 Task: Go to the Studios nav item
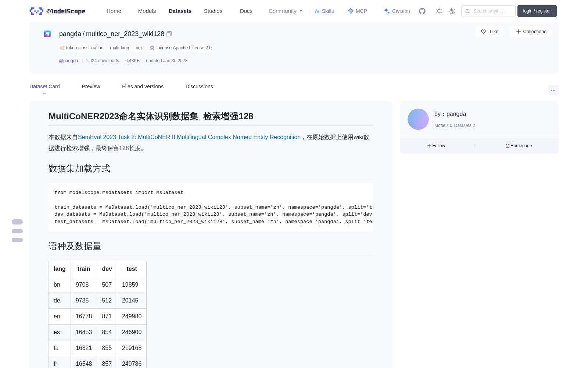click(213, 11)
